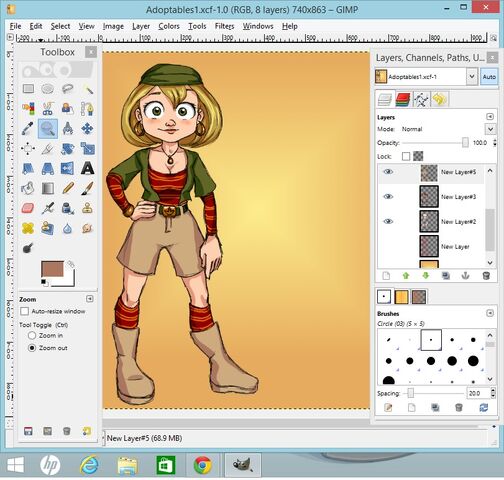Anchor the floating layer
The width and height of the screenshot is (504, 480).
tap(465, 276)
